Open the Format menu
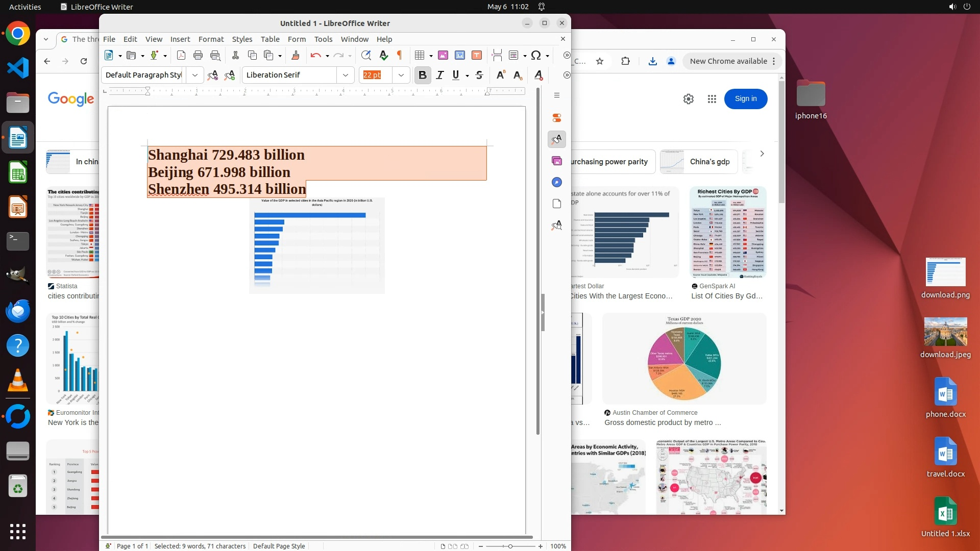Image resolution: width=980 pixels, height=551 pixels. (x=211, y=39)
